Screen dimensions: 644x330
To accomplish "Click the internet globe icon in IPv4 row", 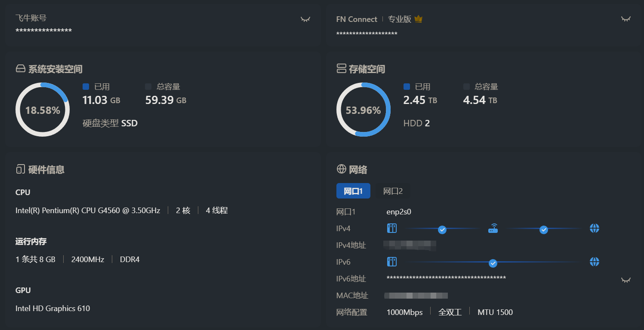I will [x=595, y=228].
